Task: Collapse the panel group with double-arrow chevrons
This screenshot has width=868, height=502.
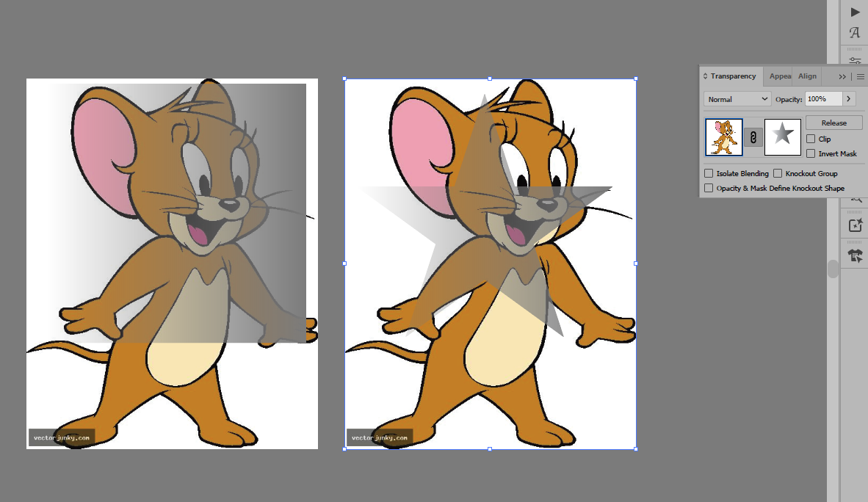Action: [x=841, y=76]
